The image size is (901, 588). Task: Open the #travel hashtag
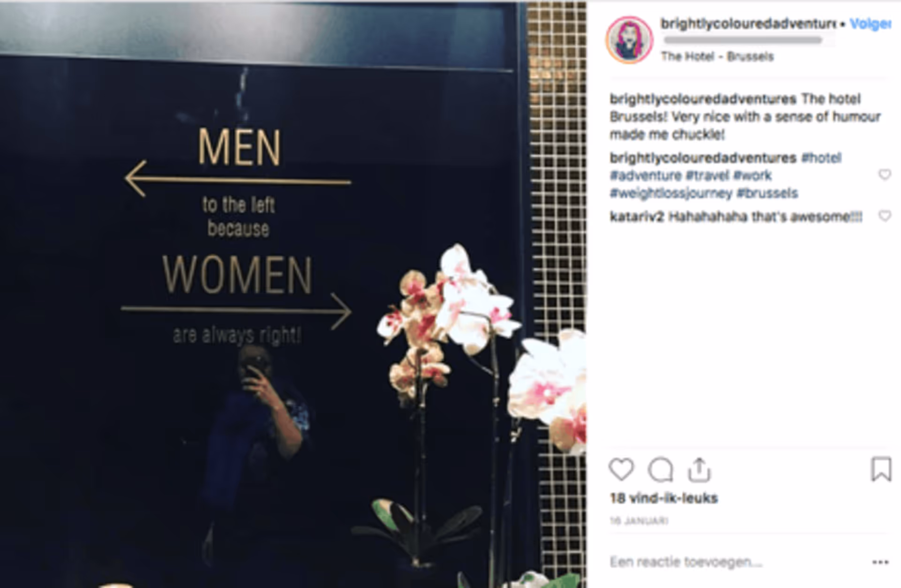click(707, 176)
